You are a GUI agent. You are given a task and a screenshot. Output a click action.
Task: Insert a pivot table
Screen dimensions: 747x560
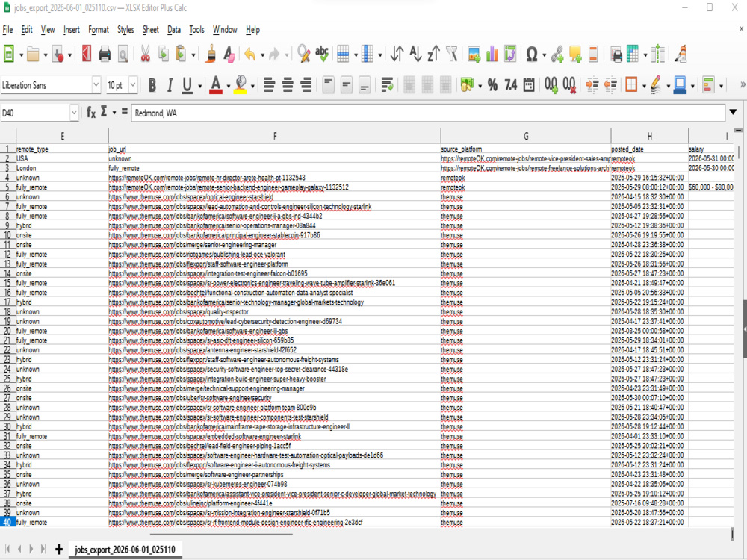510,55
